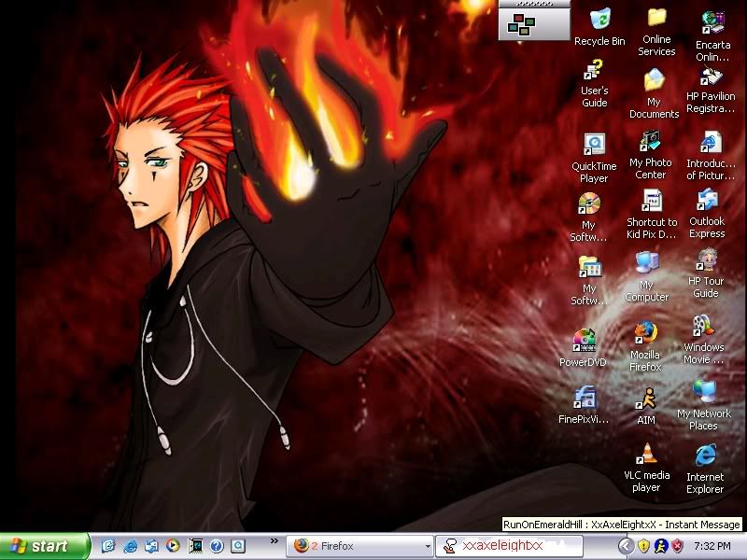This screenshot has width=747, height=560.
Task: Click the first quick launch icon beside the Start button
Action: (x=108, y=546)
